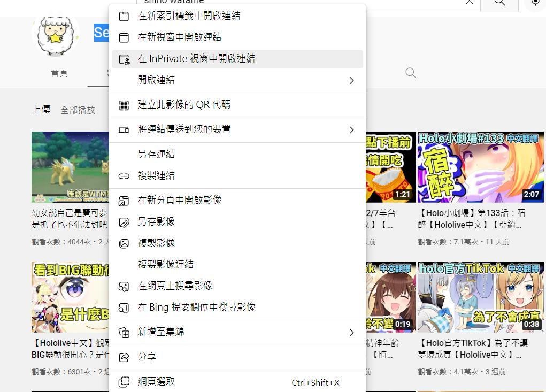Screen dimensions: 546x392
Task: Click the save image icon beside 另存影像
Action: [124, 222]
